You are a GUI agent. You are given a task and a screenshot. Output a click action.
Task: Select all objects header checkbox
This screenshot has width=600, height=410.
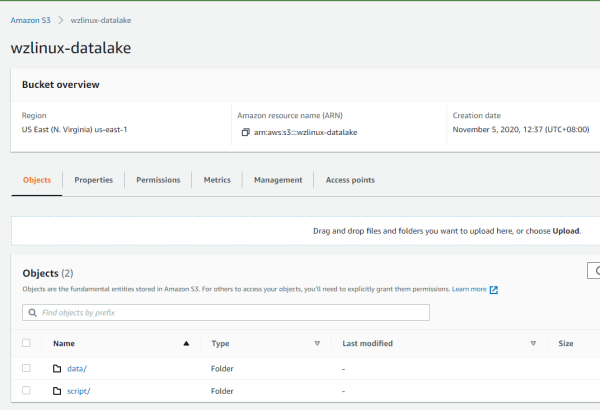pyautogui.click(x=27, y=343)
